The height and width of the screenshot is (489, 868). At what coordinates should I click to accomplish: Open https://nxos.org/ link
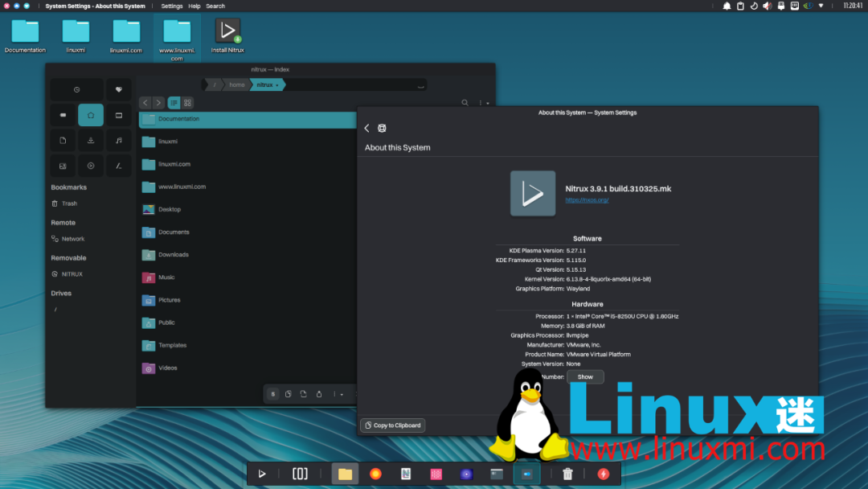pyautogui.click(x=587, y=200)
